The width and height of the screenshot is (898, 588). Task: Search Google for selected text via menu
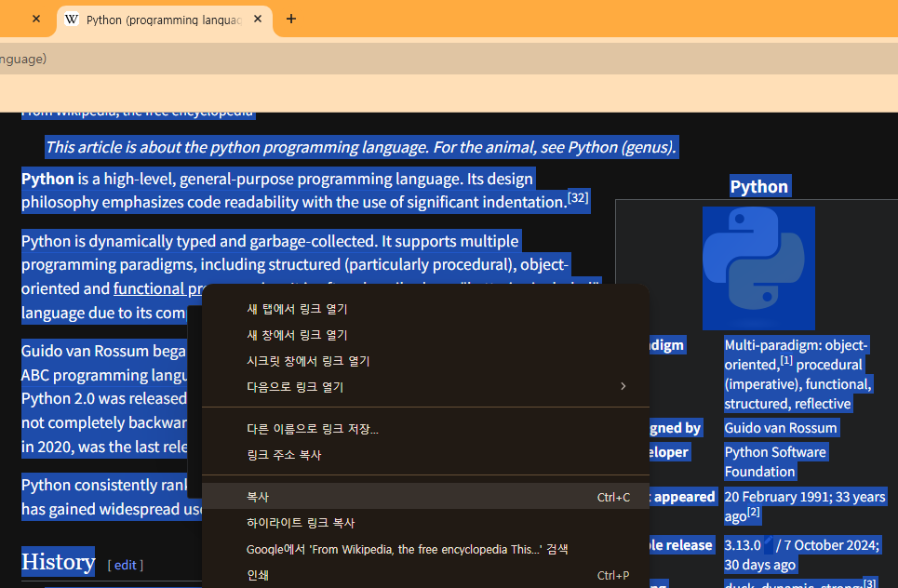pos(425,549)
